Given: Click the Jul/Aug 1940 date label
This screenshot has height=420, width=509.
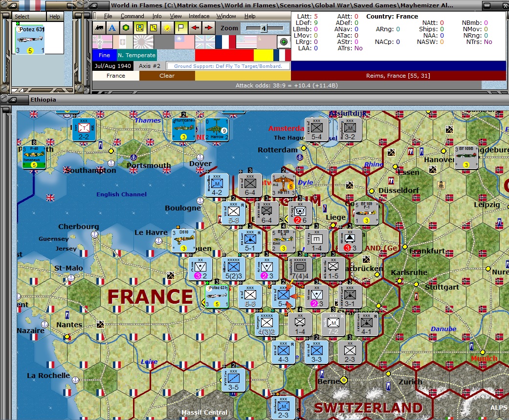Looking at the screenshot, I should 112,66.
